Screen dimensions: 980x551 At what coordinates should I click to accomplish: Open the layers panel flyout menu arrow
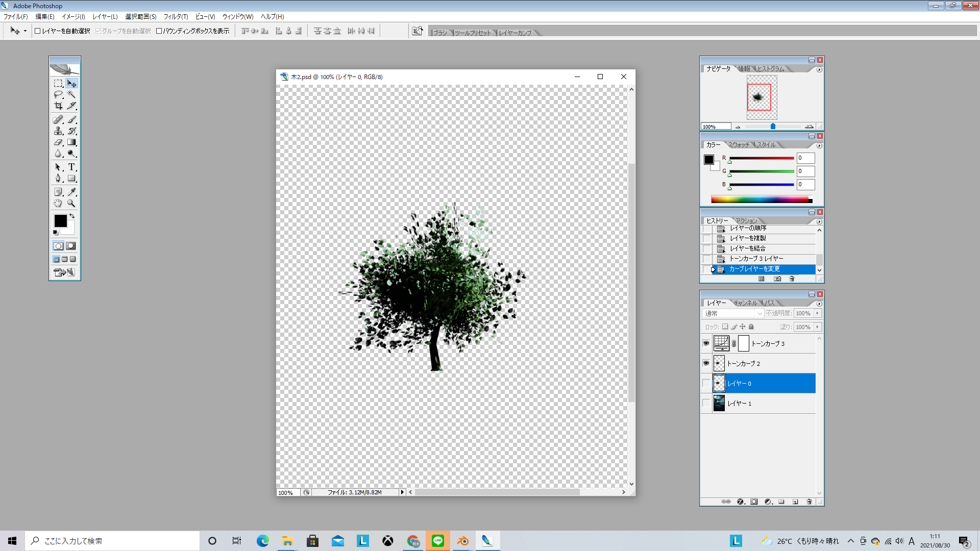[819, 304]
